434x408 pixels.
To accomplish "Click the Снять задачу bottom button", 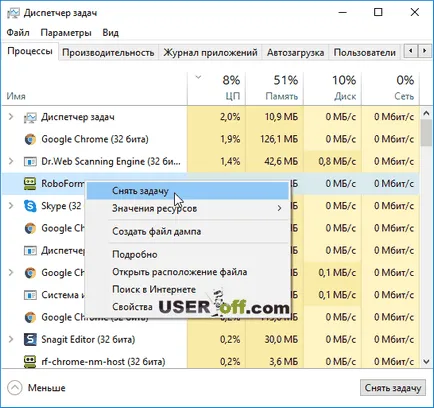I will coord(393,388).
